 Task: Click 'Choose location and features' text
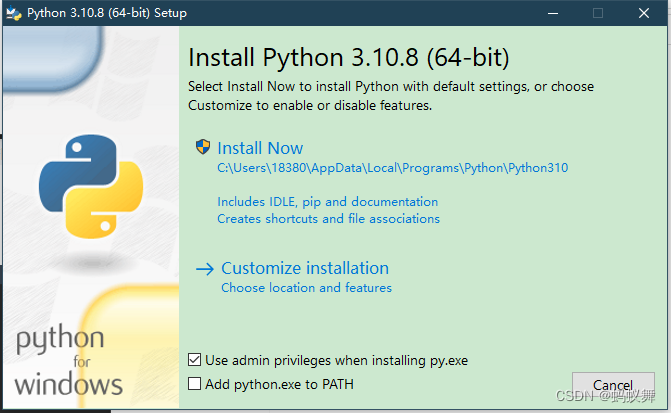[306, 288]
